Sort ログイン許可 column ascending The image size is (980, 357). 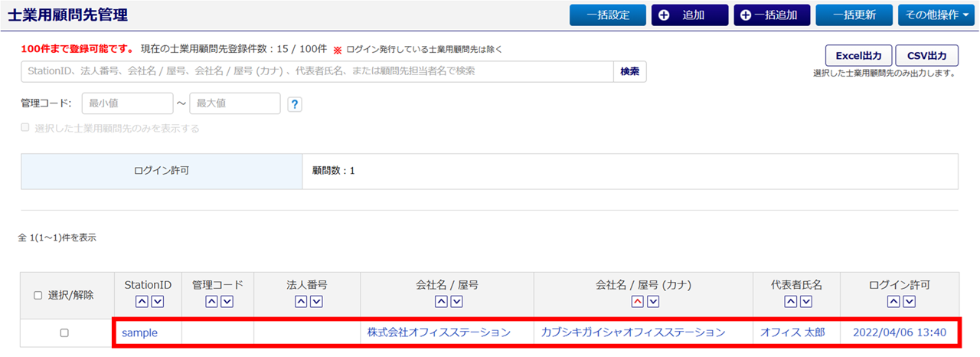click(x=892, y=302)
